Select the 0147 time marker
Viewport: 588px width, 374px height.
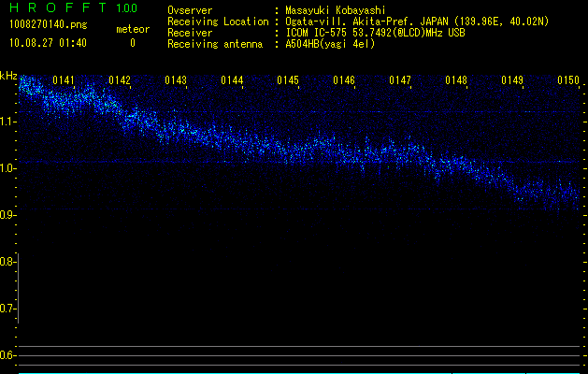tap(400, 80)
